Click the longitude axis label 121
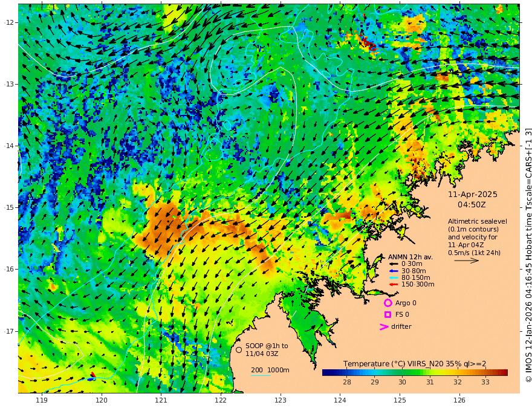Viewport: 532px width, 411px height. pos(161,401)
